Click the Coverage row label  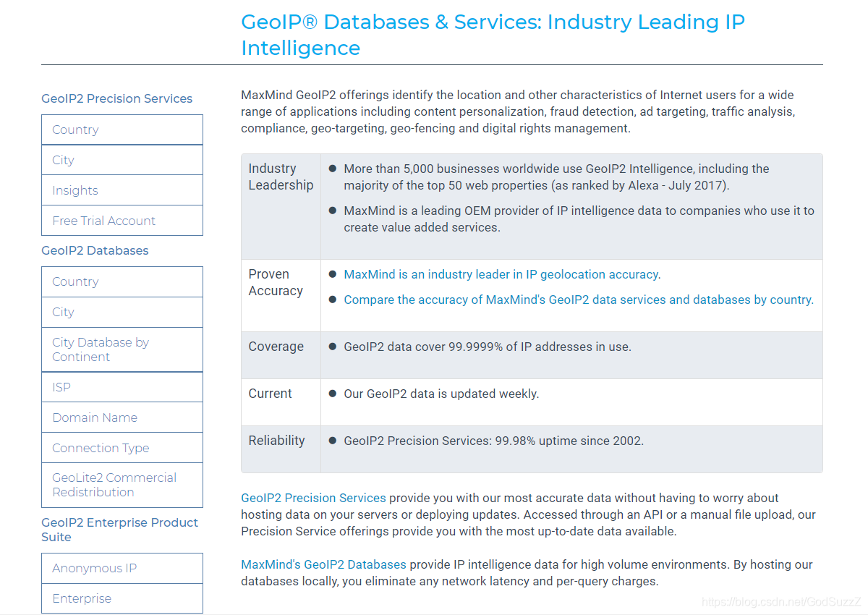coord(276,347)
